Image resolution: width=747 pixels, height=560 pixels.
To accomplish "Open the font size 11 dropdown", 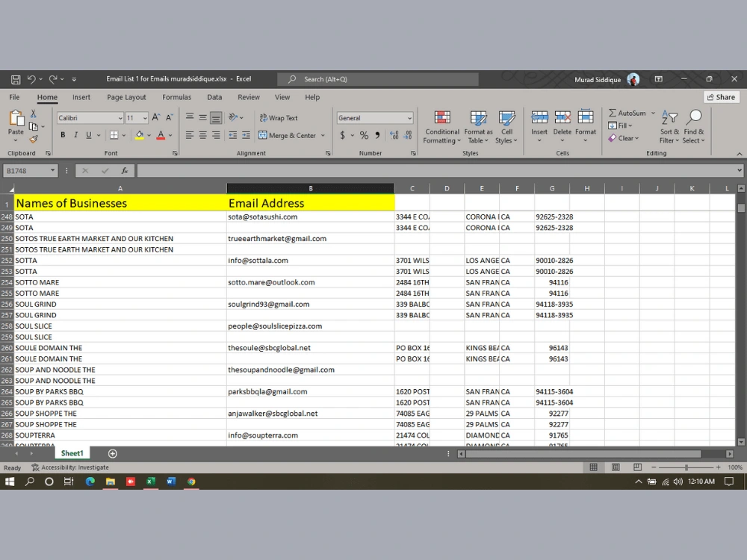I will coord(145,118).
